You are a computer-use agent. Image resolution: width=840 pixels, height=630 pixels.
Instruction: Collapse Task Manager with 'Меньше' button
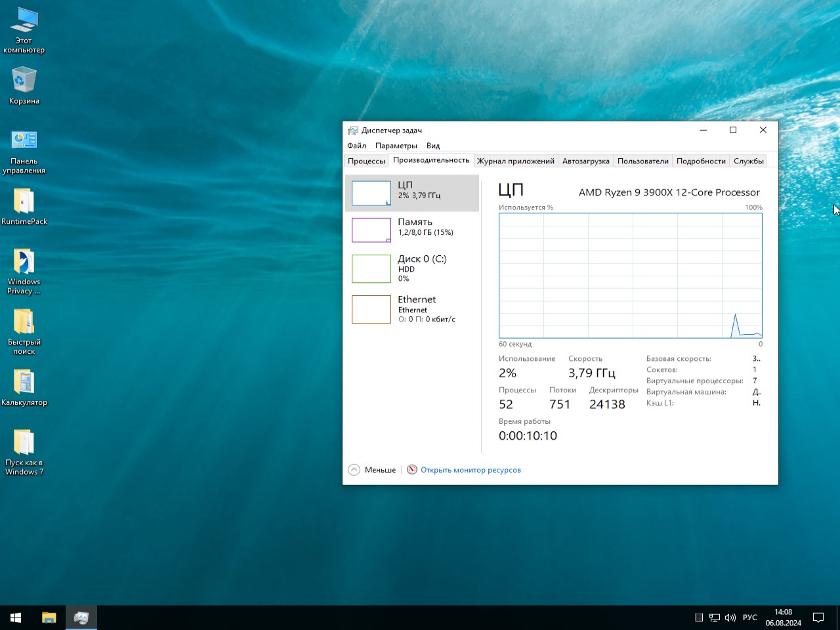pos(372,470)
